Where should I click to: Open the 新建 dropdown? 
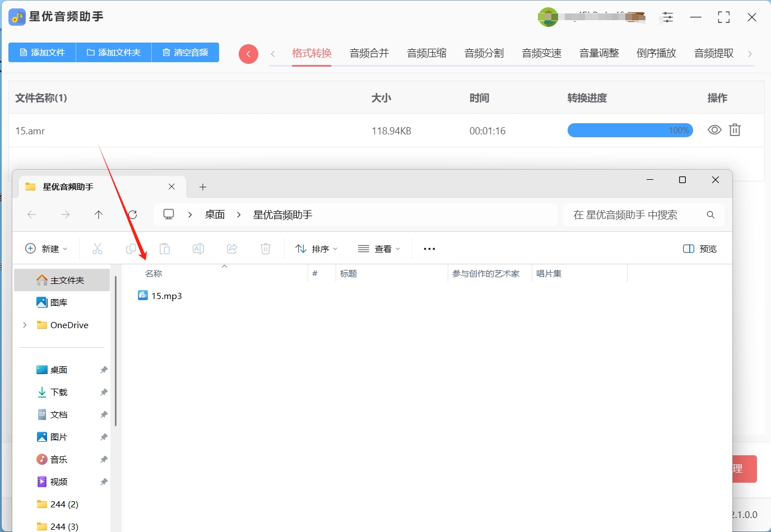click(47, 249)
